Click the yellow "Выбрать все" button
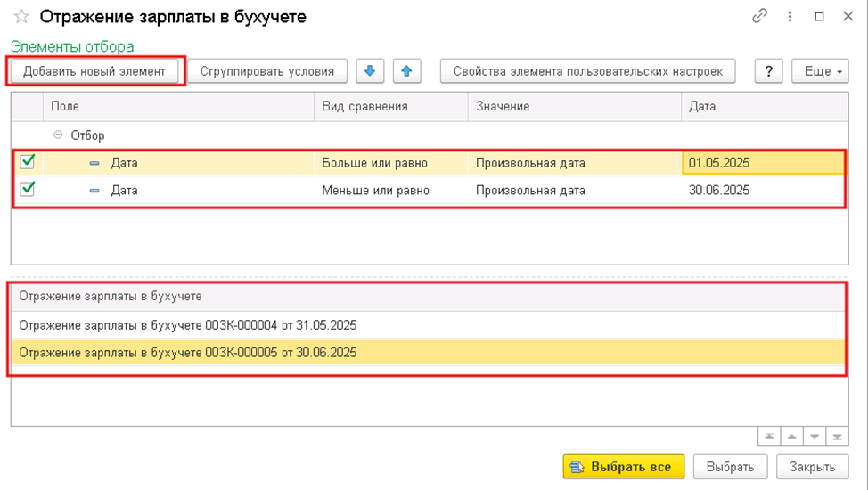Screen dimensions: 868x490 point(623,466)
